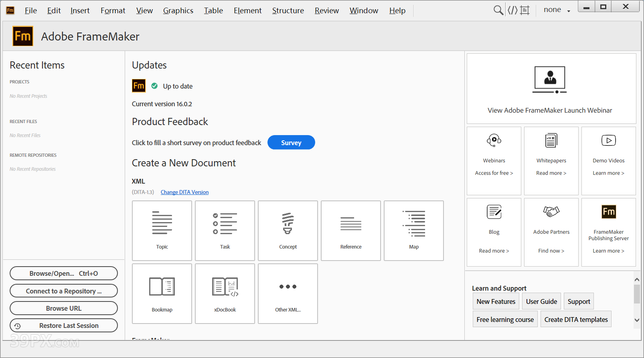
Task: Create a new xDocBook document
Action: (x=225, y=293)
